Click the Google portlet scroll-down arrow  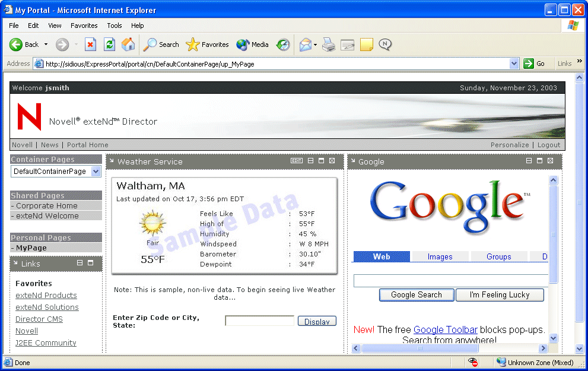553,338
